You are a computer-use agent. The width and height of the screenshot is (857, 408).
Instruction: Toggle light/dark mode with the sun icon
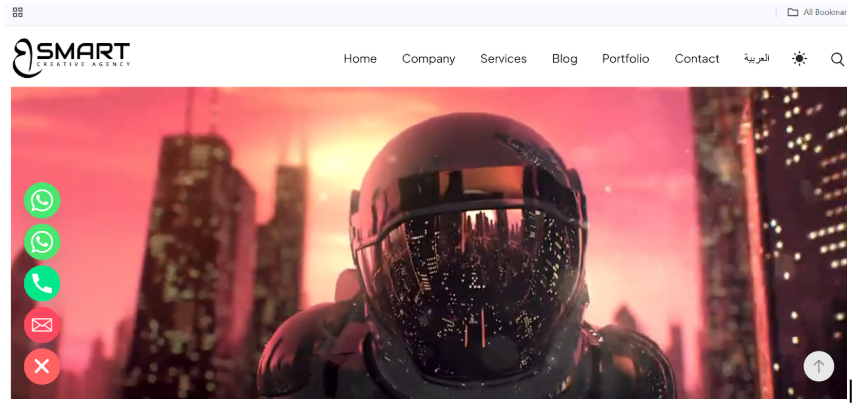pyautogui.click(x=799, y=59)
